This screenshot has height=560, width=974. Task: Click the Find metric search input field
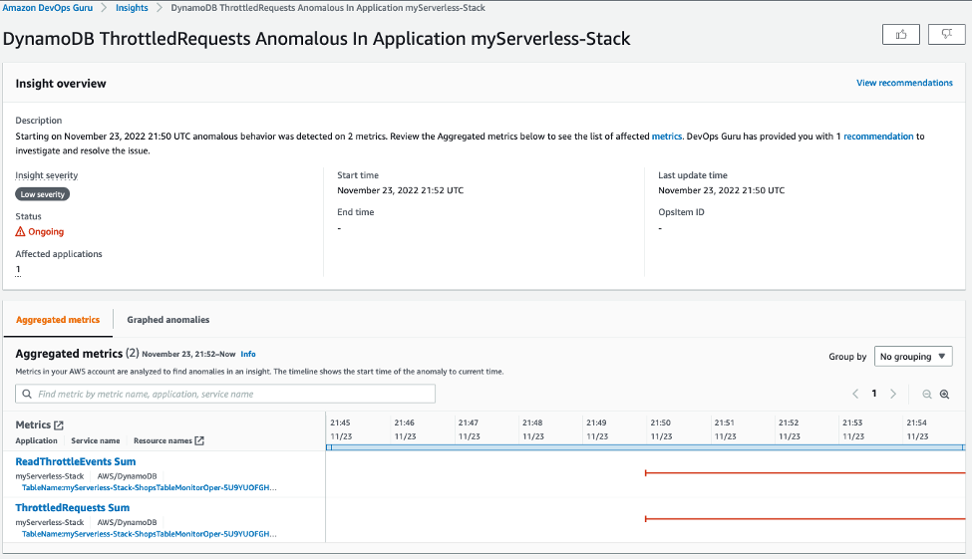click(225, 395)
